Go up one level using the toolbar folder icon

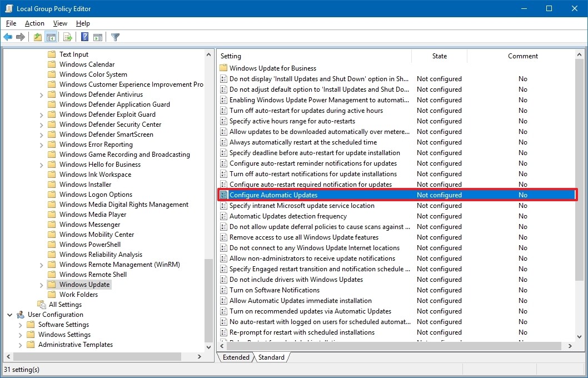(37, 37)
